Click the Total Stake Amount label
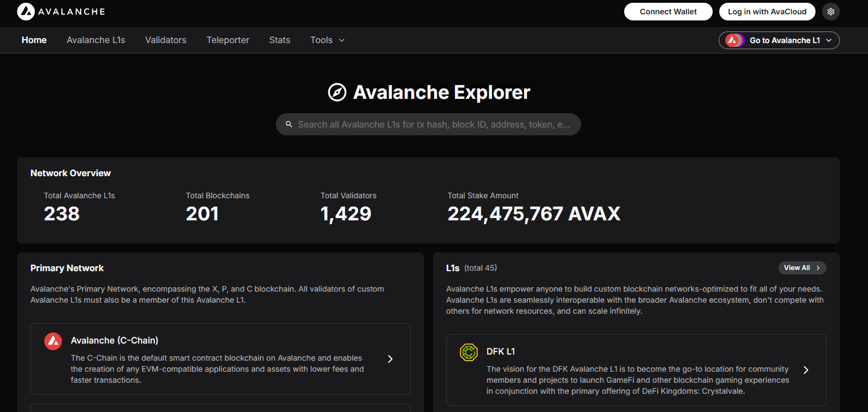 click(x=483, y=196)
